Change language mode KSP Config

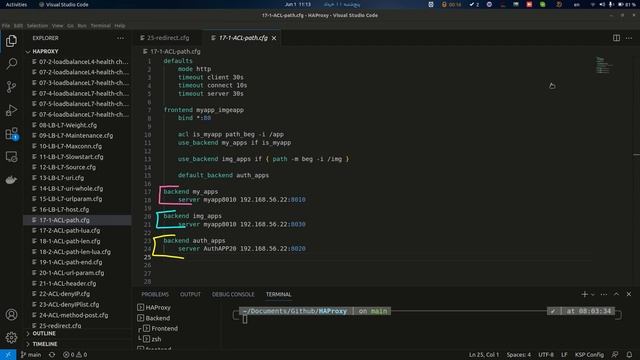coord(589,355)
